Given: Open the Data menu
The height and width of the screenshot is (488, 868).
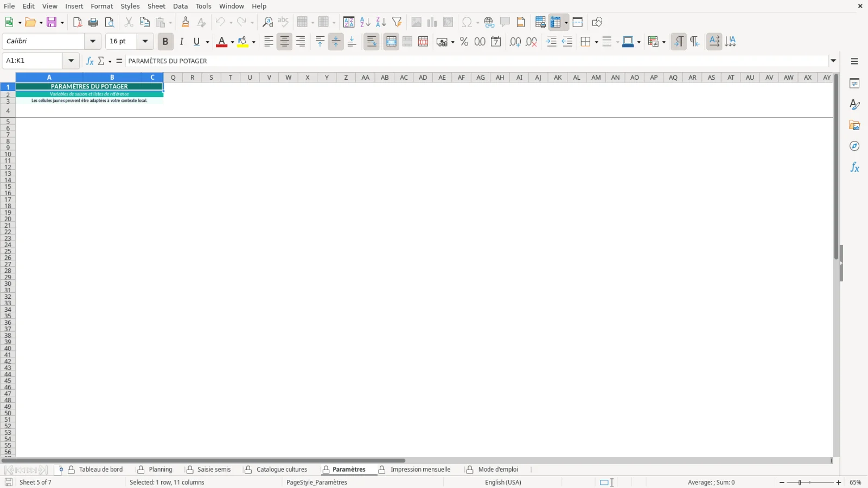Looking at the screenshot, I should [181, 6].
